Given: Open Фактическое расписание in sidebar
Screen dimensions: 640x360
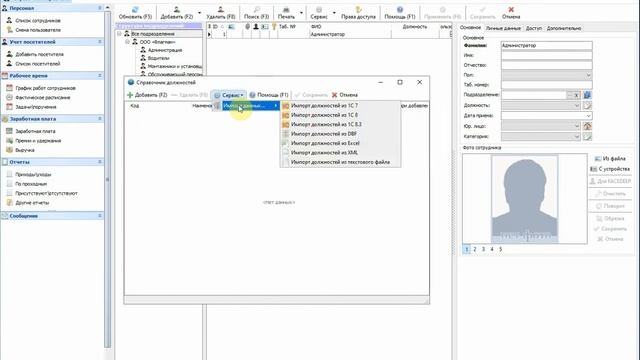Looking at the screenshot, I should pyautogui.click(x=42, y=98).
